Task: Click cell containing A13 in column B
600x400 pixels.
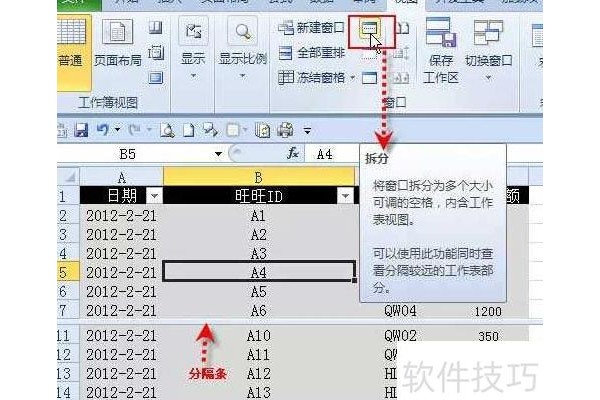Action: pyautogui.click(x=259, y=392)
